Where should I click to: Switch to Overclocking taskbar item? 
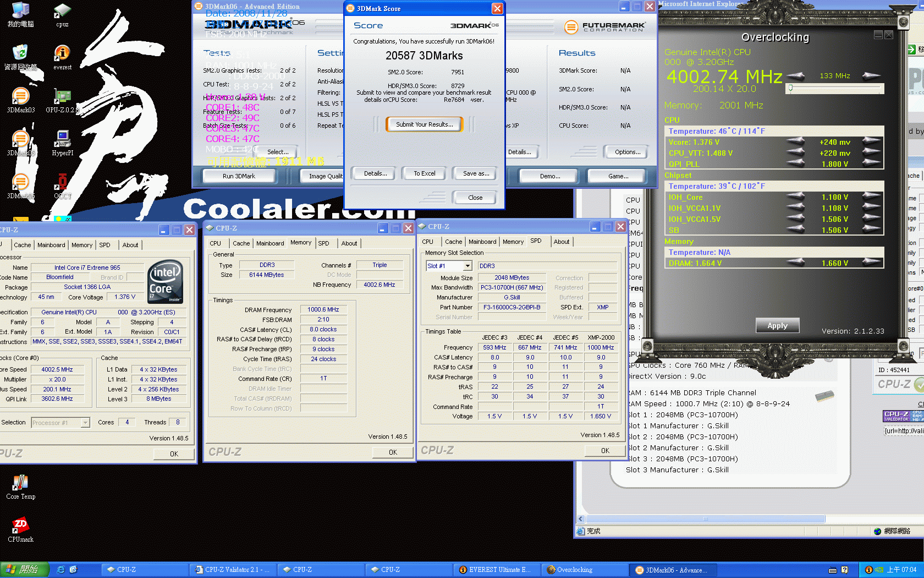click(x=585, y=570)
